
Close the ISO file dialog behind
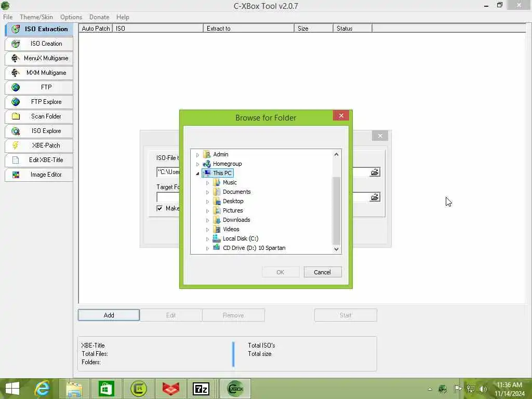click(x=380, y=136)
